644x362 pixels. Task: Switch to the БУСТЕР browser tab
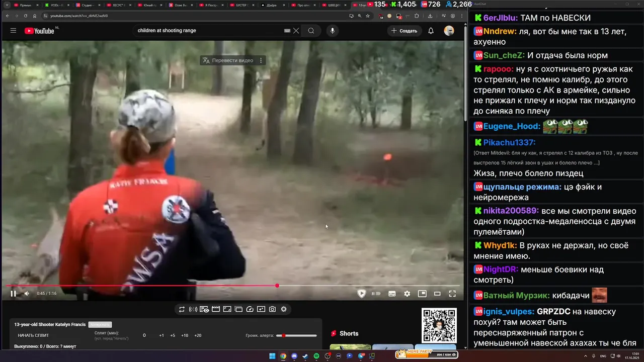pyautogui.click(x=242, y=5)
